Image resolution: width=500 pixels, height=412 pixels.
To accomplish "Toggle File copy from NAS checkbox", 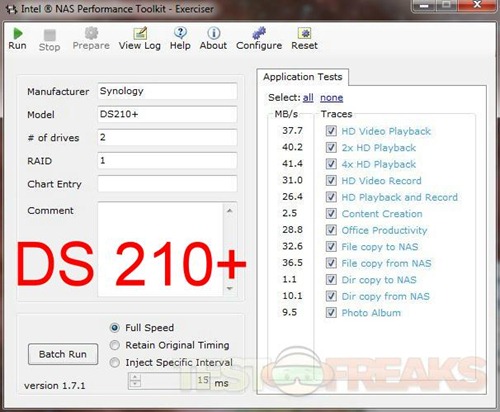I will 331,263.
